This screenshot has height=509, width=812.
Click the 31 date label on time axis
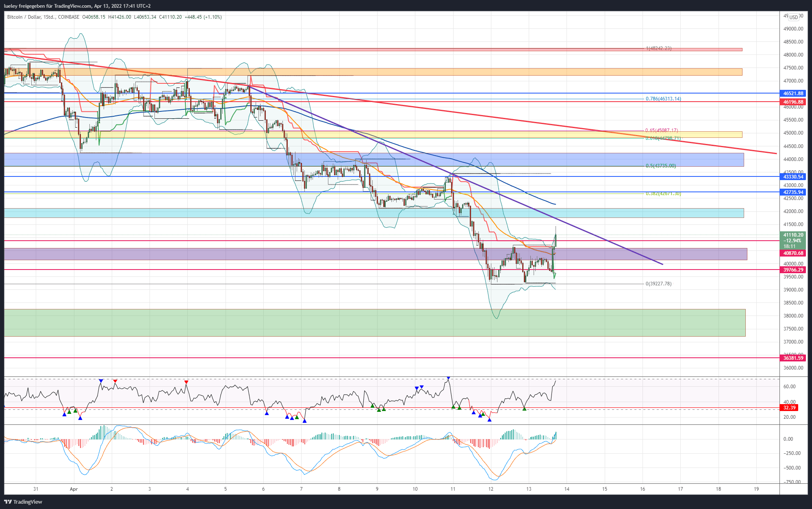click(x=36, y=489)
